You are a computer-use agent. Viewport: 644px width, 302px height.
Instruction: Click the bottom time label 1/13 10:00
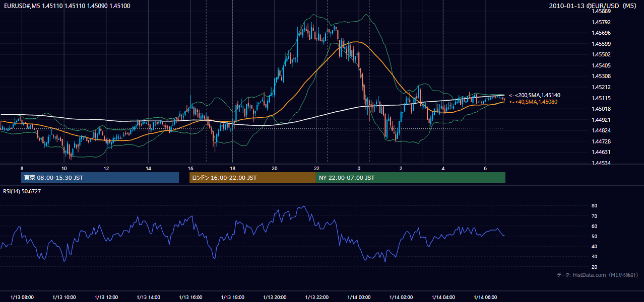[64, 297]
